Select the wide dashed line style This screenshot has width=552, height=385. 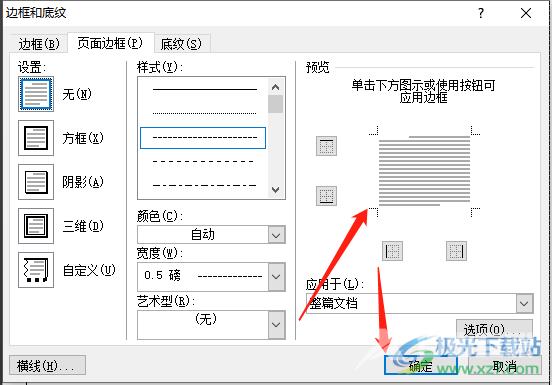tap(204, 162)
